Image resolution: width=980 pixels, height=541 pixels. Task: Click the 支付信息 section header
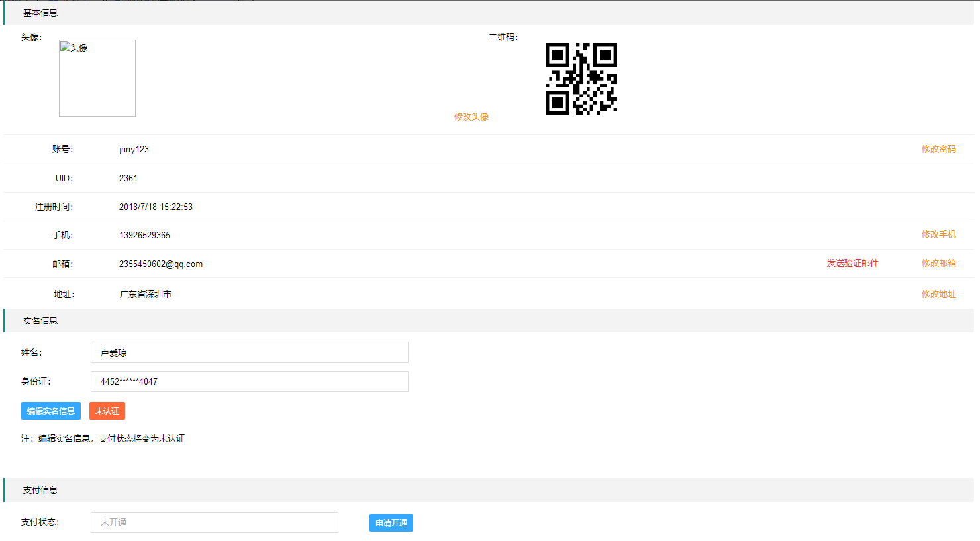40,490
